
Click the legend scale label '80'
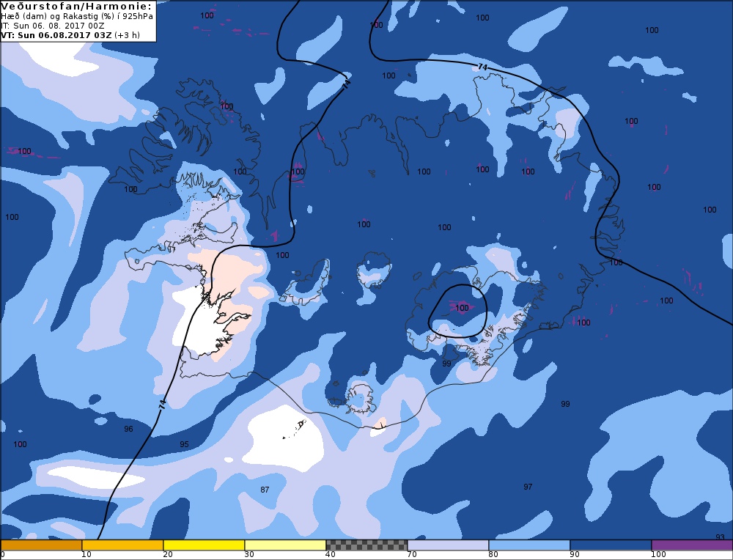click(493, 555)
